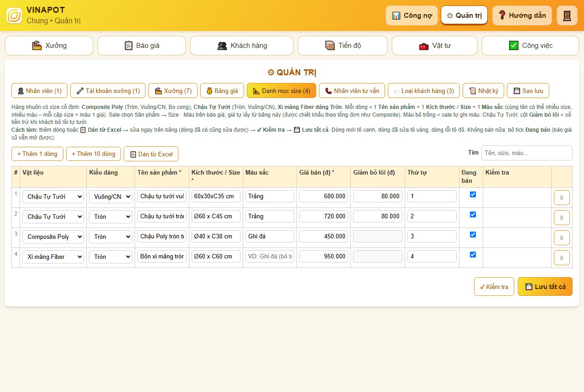Open Vật liệu dropdown showing Xi măng Fiber

[53, 257]
